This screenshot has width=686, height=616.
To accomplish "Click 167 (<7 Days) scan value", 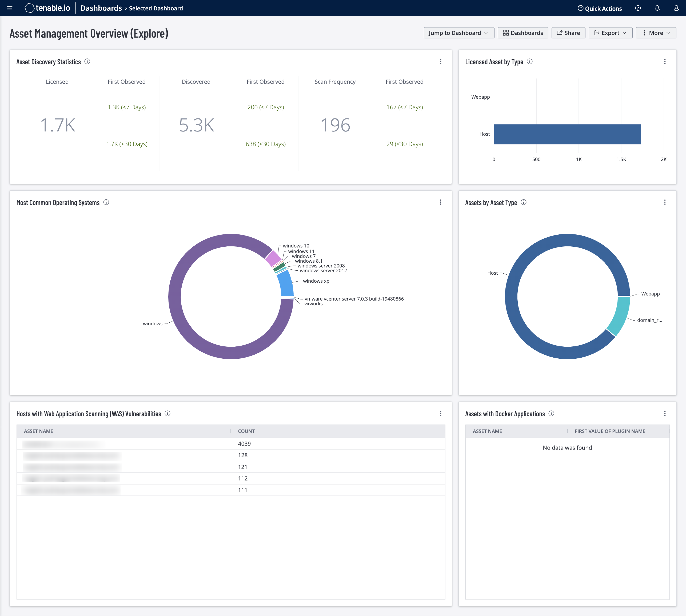I will [405, 107].
